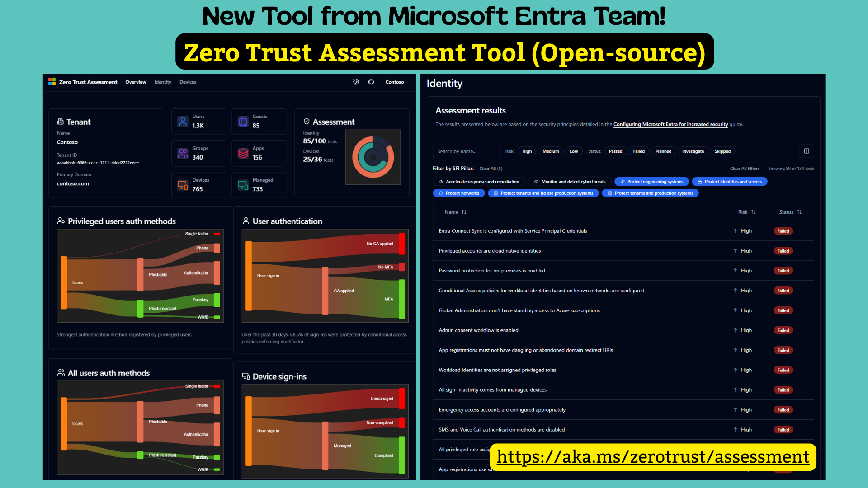Toggle Accelerate response and remediation pillar
This screenshot has height=488, width=868.
[x=479, y=182]
